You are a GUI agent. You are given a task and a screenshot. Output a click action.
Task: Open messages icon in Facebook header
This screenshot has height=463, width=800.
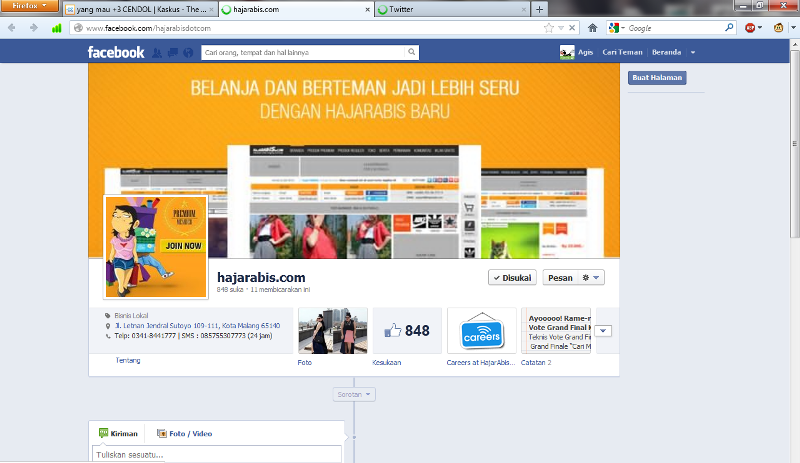pos(173,53)
